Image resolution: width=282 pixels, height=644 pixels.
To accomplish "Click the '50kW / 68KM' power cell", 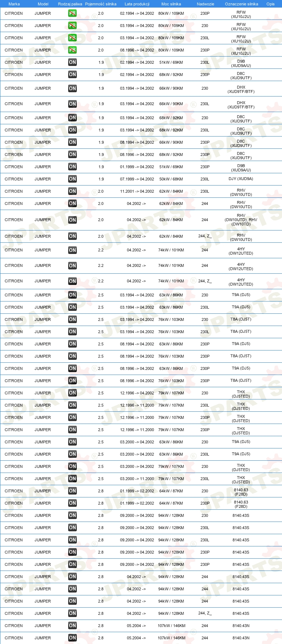I will [x=171, y=179].
